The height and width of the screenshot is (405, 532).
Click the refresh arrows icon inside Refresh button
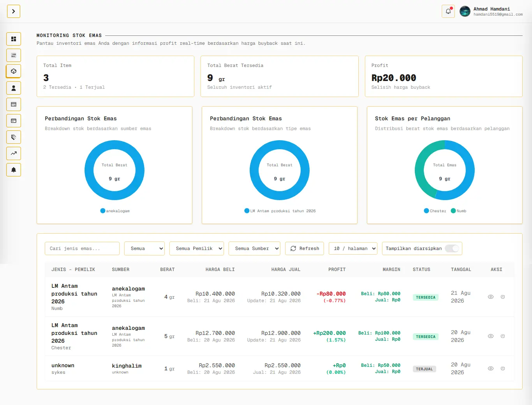pyautogui.click(x=293, y=248)
